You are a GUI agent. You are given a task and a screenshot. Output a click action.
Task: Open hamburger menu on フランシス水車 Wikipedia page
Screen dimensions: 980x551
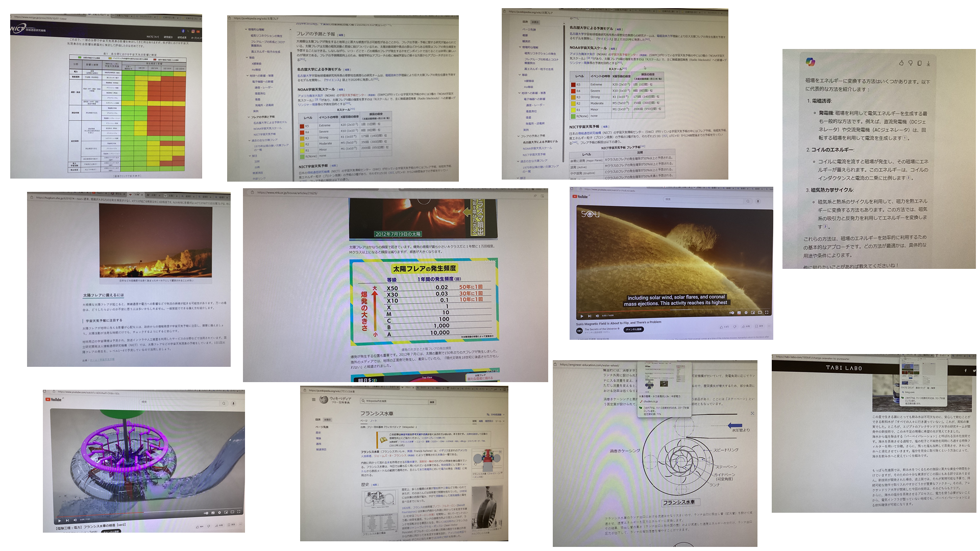314,399
